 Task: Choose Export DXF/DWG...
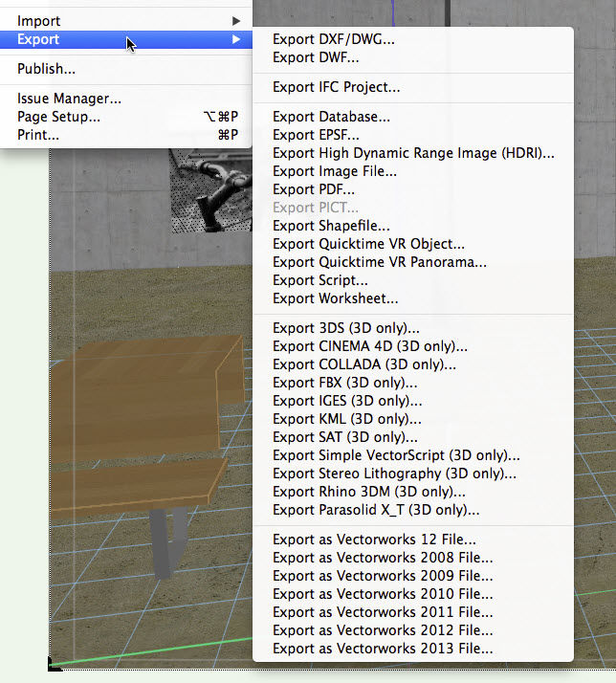[x=413, y=39]
